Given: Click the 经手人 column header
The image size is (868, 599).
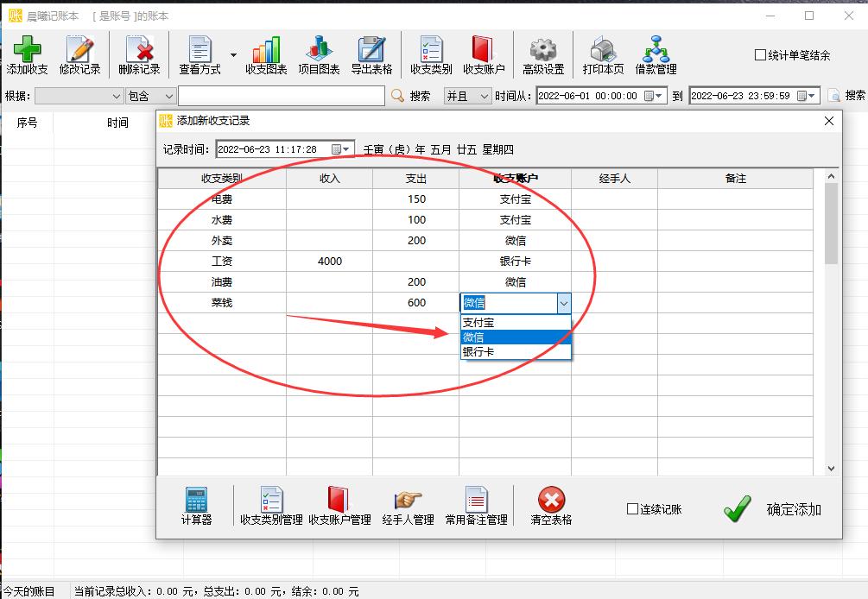Looking at the screenshot, I should point(614,178).
